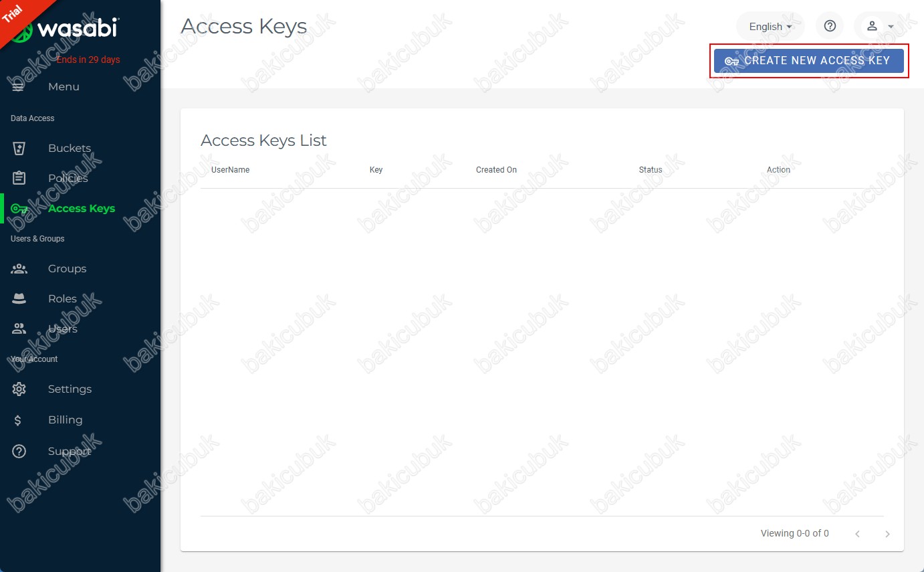Toggle the hamburger Menu icon
This screenshot has height=572, width=924.
pos(18,87)
